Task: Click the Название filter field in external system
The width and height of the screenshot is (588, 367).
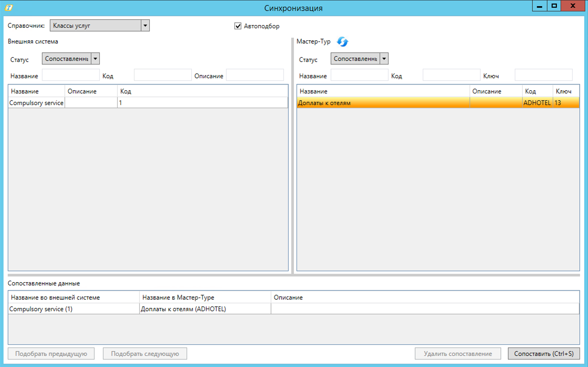Action: (x=71, y=75)
